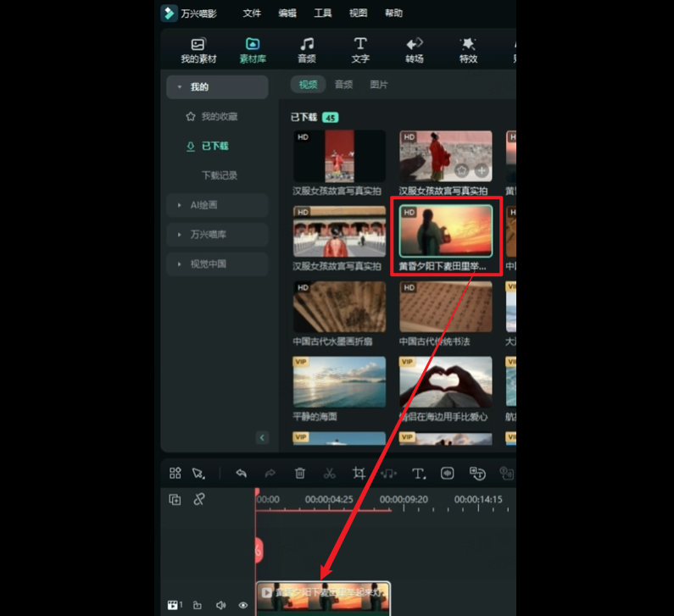Image resolution: width=674 pixels, height=616 pixels.
Task: Toggle the track lock icon
Action: (198, 605)
